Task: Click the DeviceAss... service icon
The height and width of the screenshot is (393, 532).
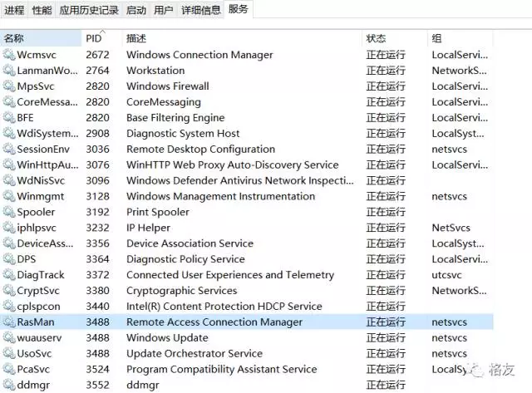Action: coord(9,243)
